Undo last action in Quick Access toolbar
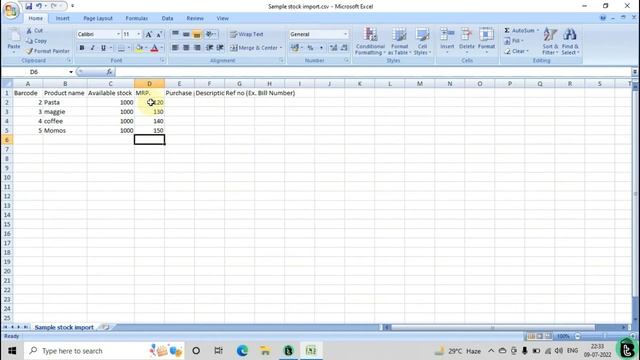 39,6
